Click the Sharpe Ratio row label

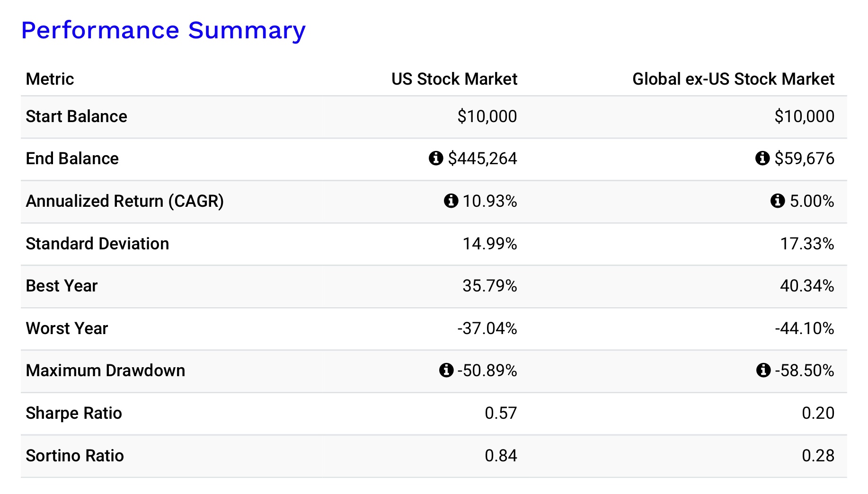tap(74, 413)
